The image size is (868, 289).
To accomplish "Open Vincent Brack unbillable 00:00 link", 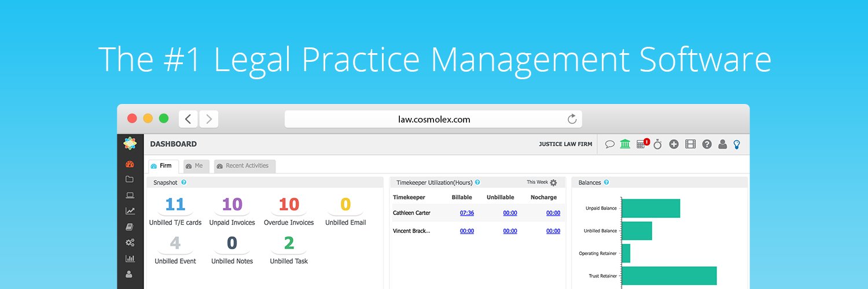I will (510, 231).
